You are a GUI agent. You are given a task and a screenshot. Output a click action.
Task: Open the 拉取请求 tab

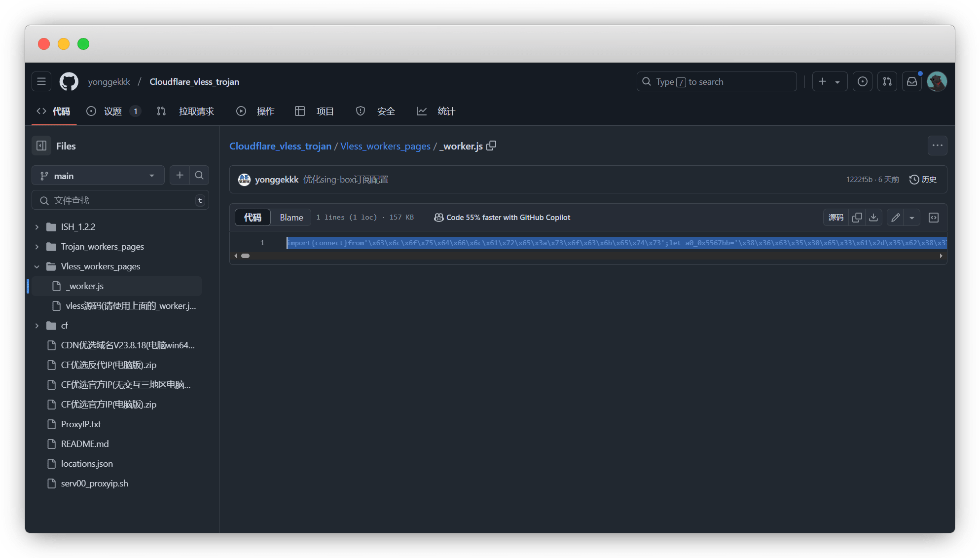coord(196,112)
